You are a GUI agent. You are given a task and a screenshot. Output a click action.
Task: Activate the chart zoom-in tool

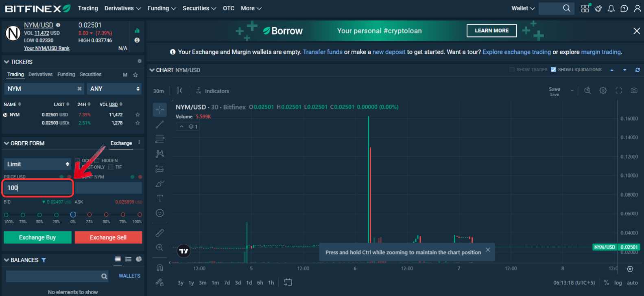coord(160,248)
